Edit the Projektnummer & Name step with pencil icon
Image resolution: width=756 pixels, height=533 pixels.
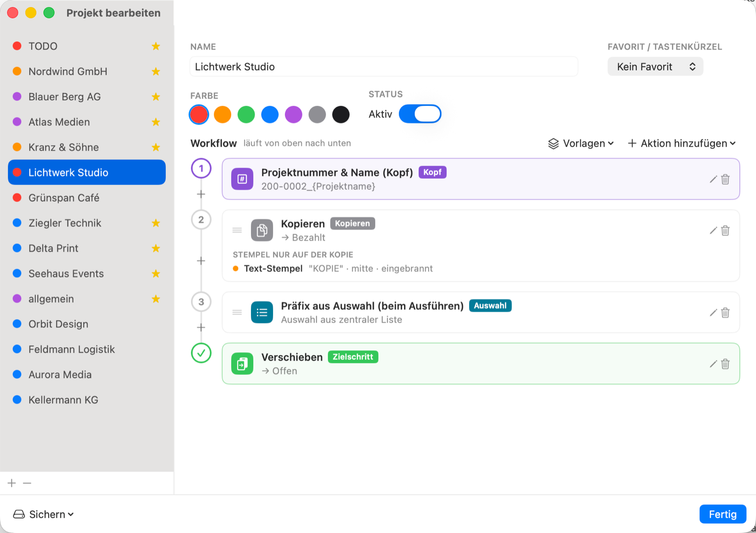(713, 179)
